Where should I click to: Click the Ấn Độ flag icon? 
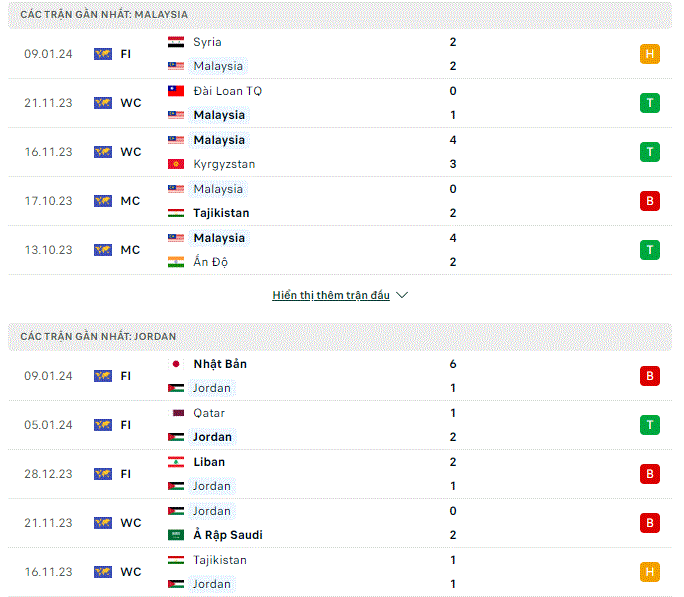(176, 262)
